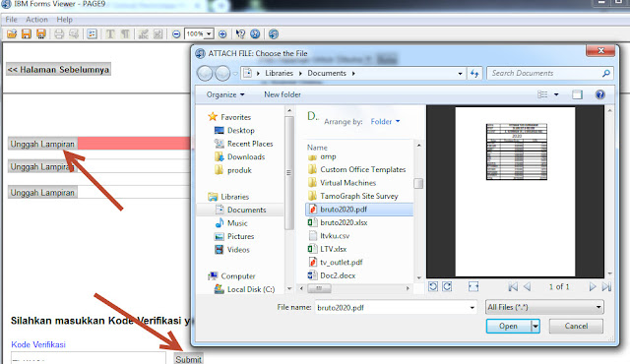Open the 100% zoom level dropdown
This screenshot has height=364, width=630.
pyautogui.click(x=209, y=34)
